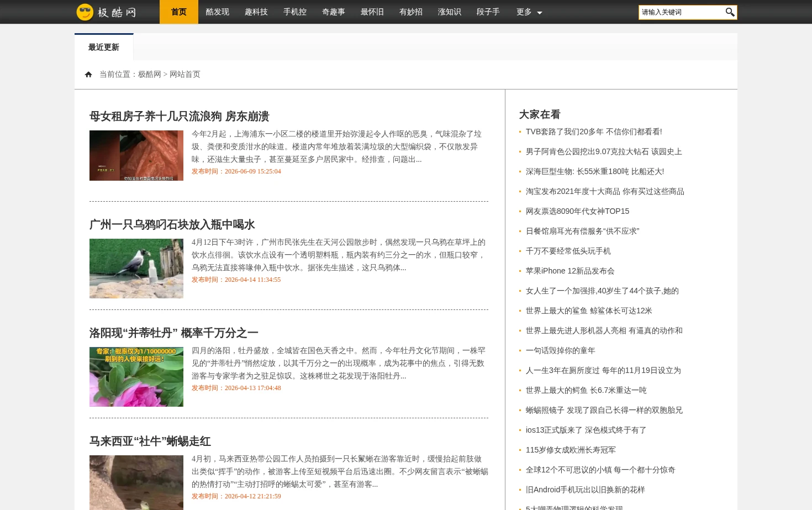Open 一句话毁掉你的童年 link
The width and height of the screenshot is (812, 510).
561,350
